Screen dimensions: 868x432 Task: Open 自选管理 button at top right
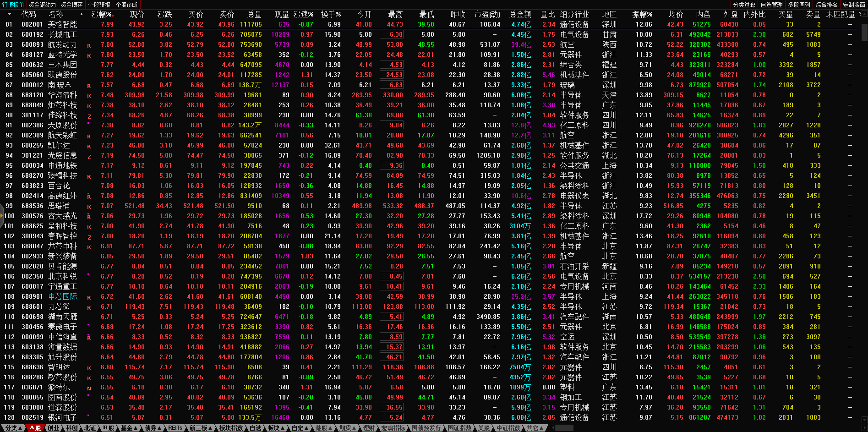pos(771,5)
